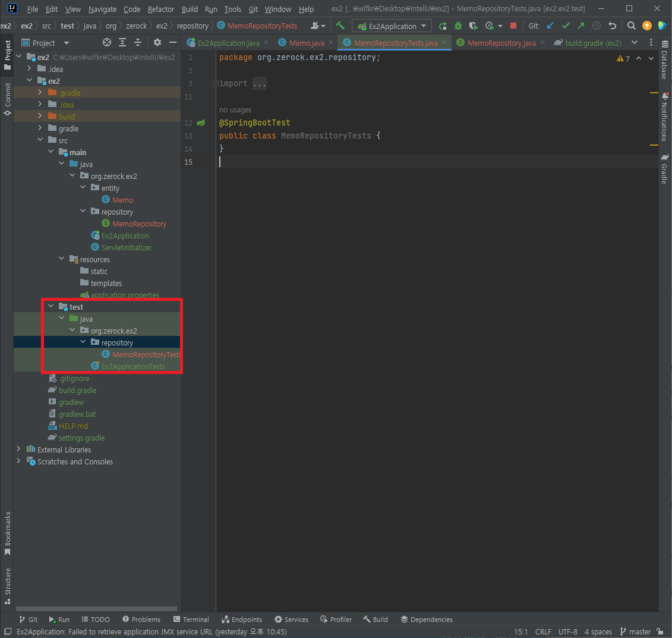This screenshot has width=672, height=638.
Task: Expand the External Libraries node
Action: click(x=18, y=449)
